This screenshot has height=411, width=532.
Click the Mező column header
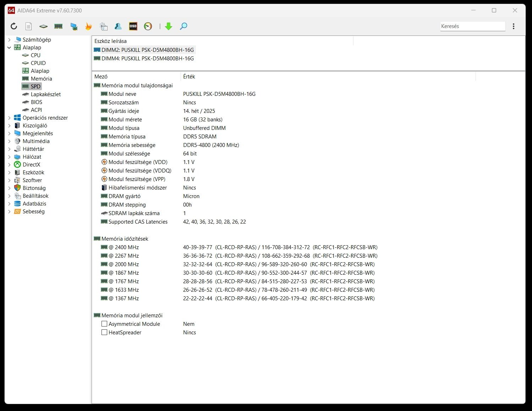tap(136, 77)
